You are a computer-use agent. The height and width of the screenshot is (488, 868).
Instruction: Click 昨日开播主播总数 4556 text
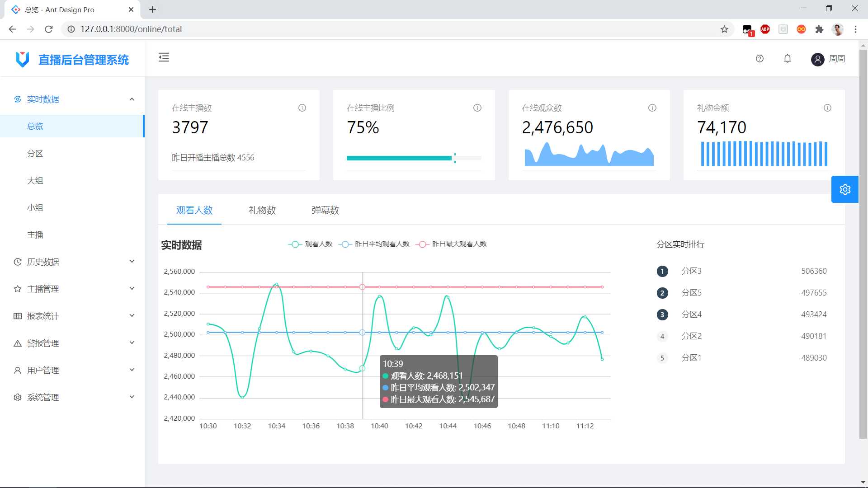click(213, 158)
